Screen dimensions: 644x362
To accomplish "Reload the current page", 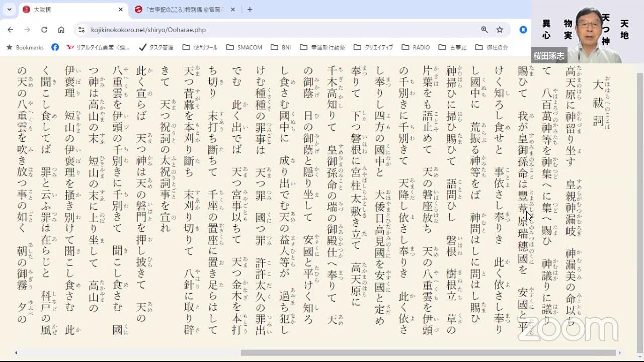I will (44, 30).
